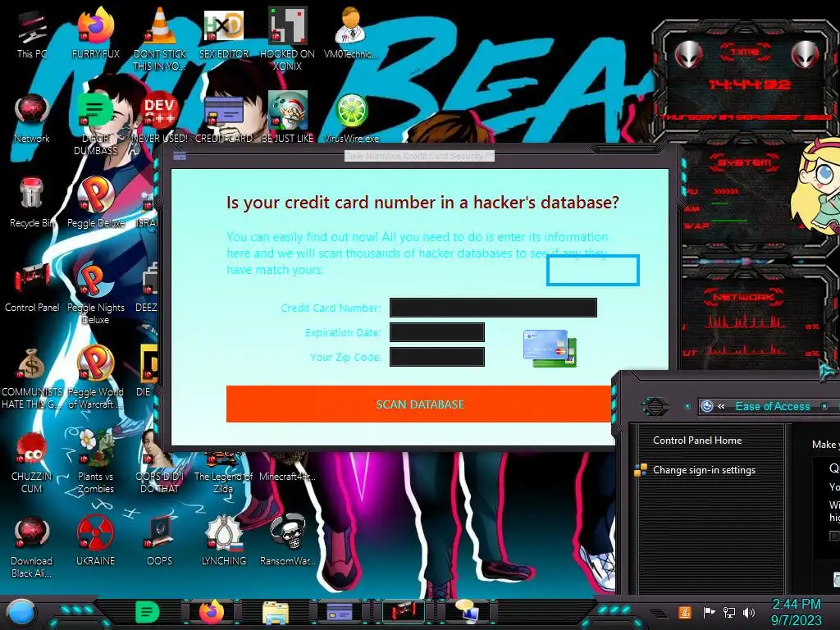Expand the « breadcrumb chevron in Control Panel
The height and width of the screenshot is (630, 840).
[x=722, y=407]
